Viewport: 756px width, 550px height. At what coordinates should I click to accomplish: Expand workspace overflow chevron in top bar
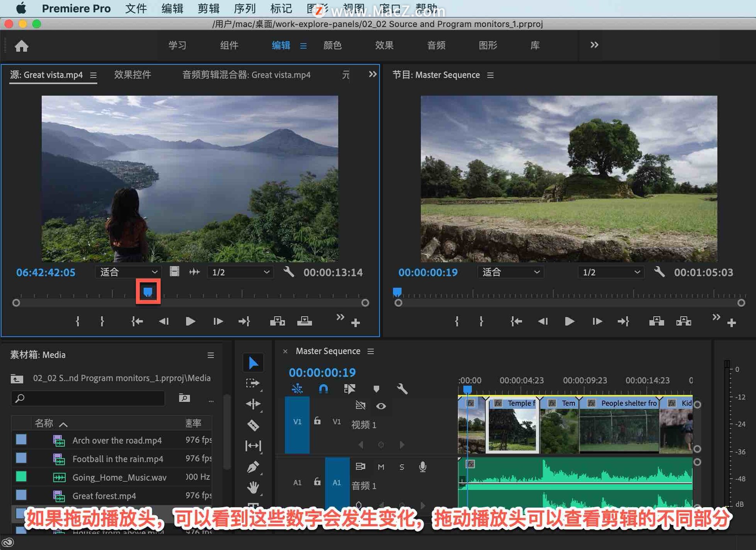(594, 45)
